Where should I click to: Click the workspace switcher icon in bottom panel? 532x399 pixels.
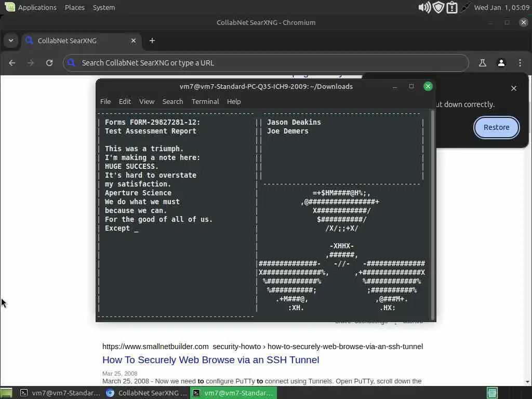click(493, 393)
